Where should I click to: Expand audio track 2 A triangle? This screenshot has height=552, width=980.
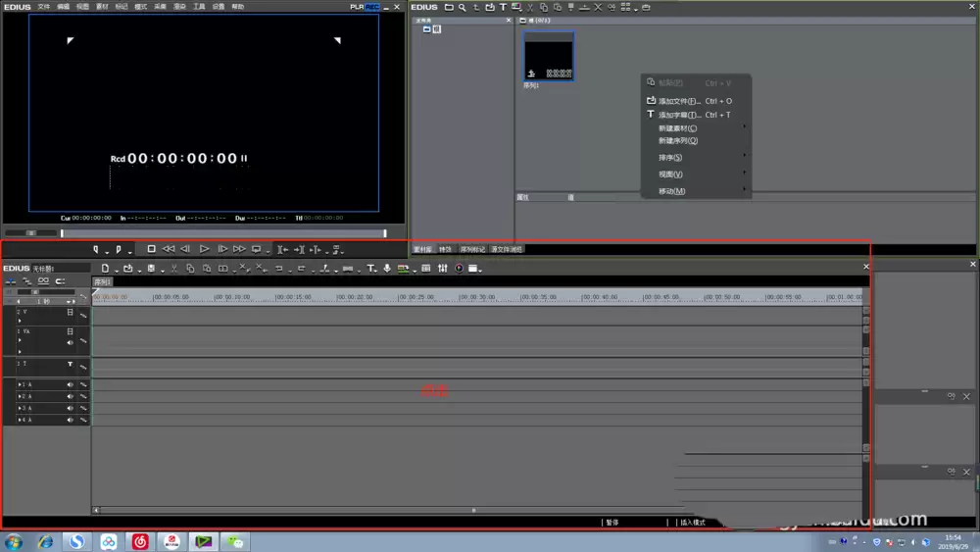(20, 396)
